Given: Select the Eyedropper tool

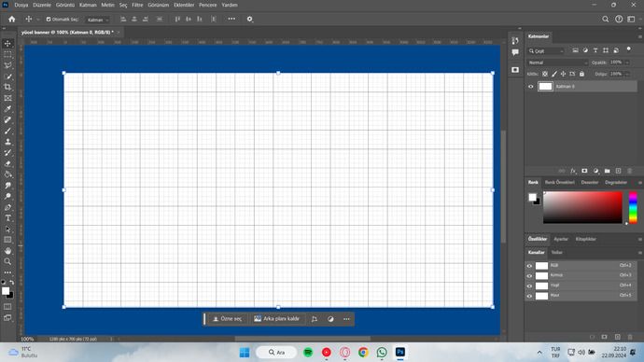Looking at the screenshot, I should [x=7, y=109].
